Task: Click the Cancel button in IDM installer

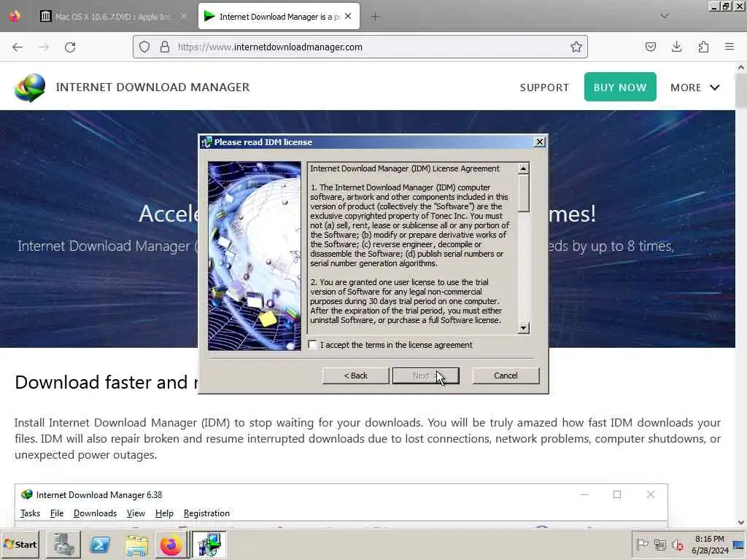Action: tap(506, 376)
